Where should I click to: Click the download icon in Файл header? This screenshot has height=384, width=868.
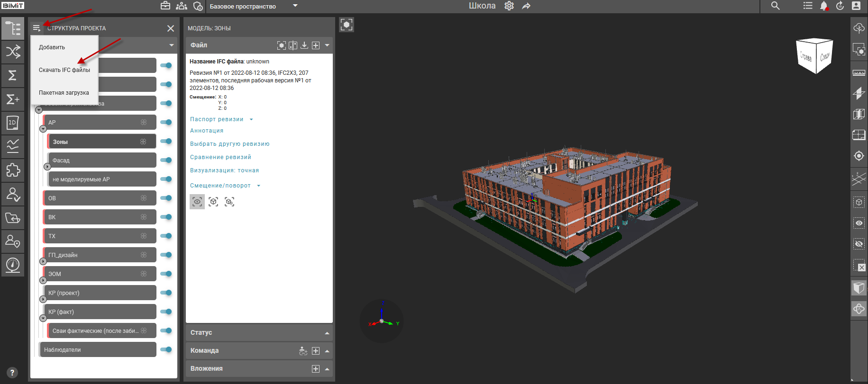coord(304,45)
